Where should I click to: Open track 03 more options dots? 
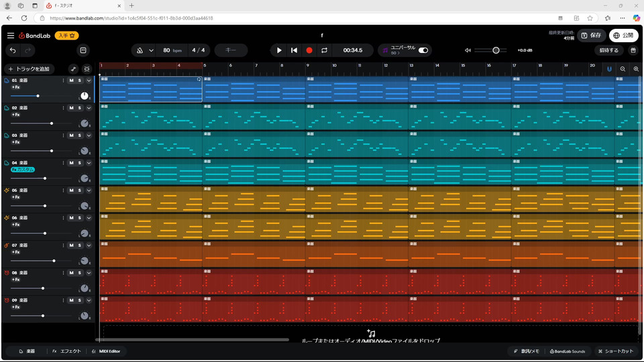point(63,135)
